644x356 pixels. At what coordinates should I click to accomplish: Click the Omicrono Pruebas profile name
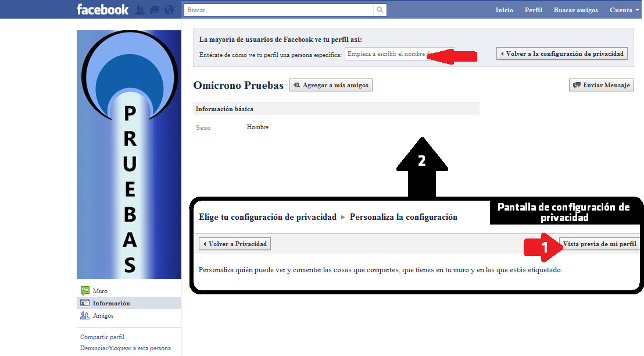pos(238,85)
